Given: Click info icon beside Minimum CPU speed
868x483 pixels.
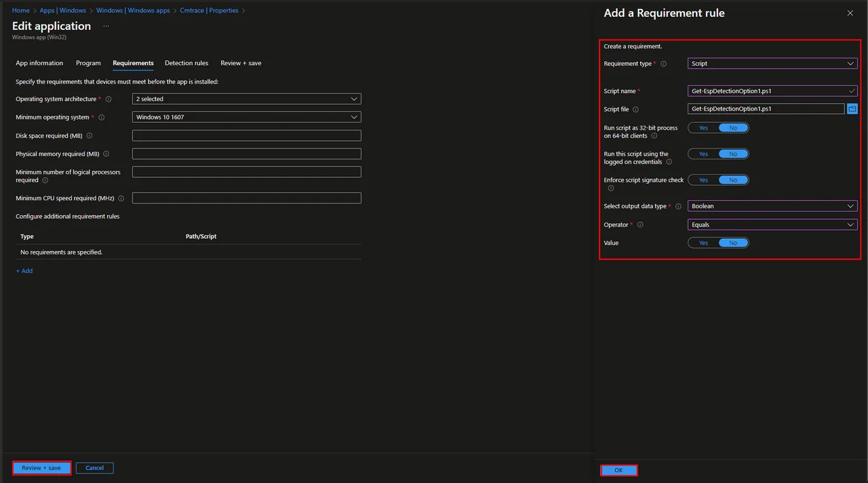Looking at the screenshot, I should point(121,199).
